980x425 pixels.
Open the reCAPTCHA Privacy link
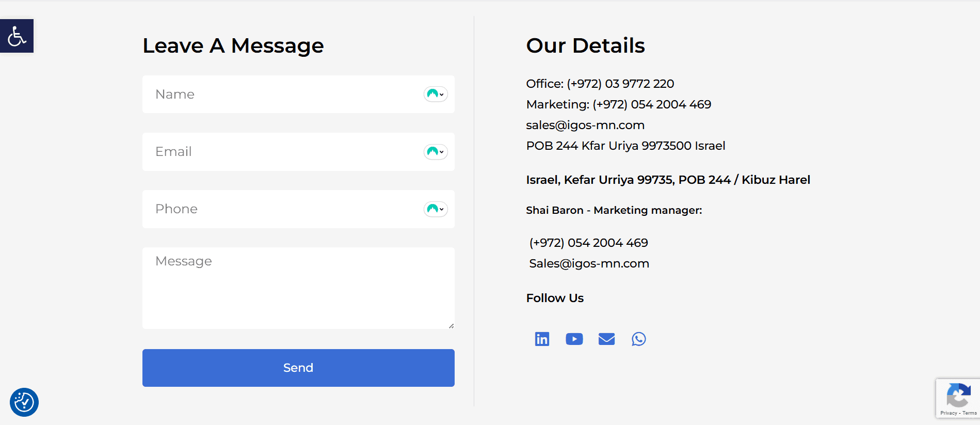point(949,413)
